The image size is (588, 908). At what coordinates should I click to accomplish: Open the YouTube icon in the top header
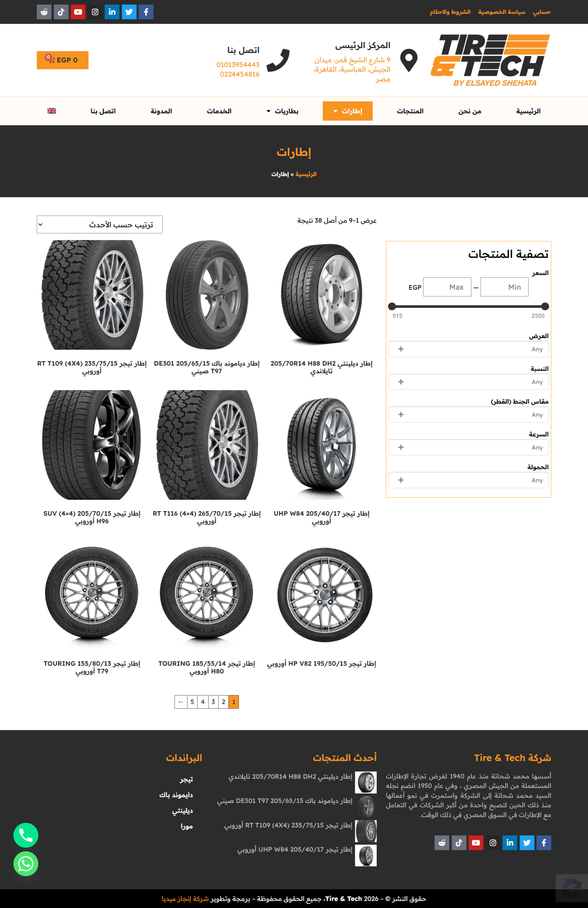[78, 12]
